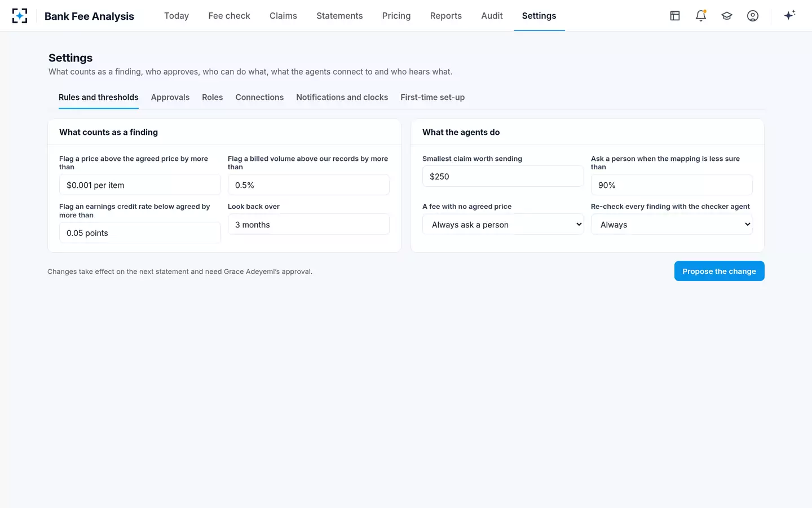812x508 pixels.
Task: Open the Audit nav item
Action: 492,16
